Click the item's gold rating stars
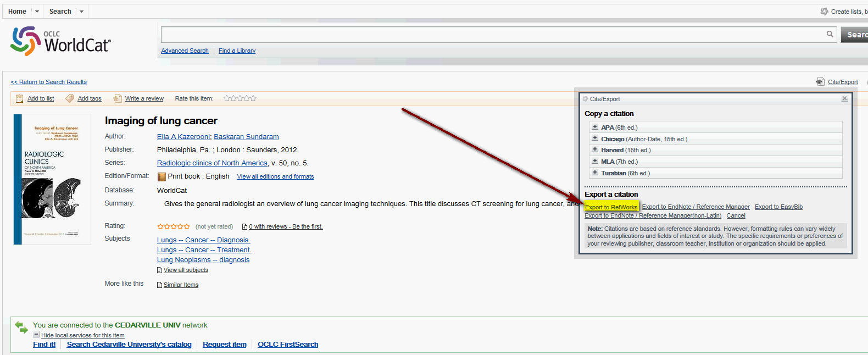Image resolution: width=868 pixels, height=355 pixels. click(174, 226)
